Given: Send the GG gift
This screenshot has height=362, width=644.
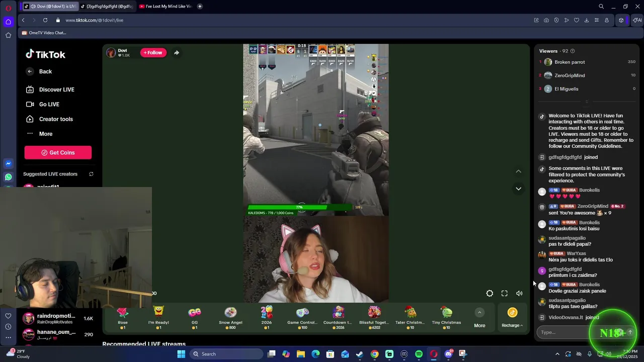Looking at the screenshot, I should (x=195, y=318).
